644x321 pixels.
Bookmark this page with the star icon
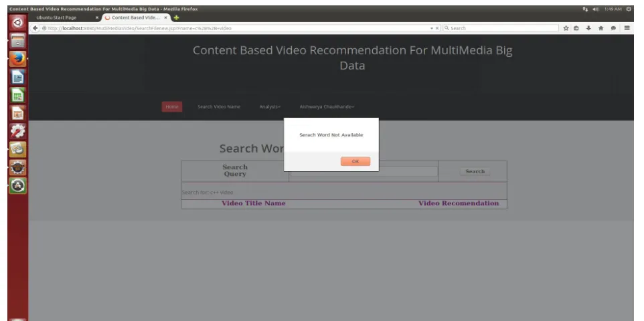[566, 28]
